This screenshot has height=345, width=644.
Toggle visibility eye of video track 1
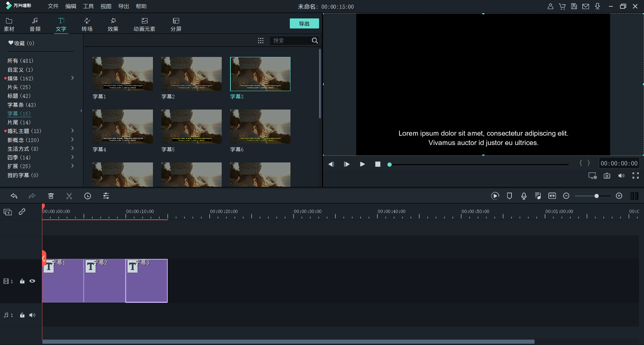click(x=32, y=281)
